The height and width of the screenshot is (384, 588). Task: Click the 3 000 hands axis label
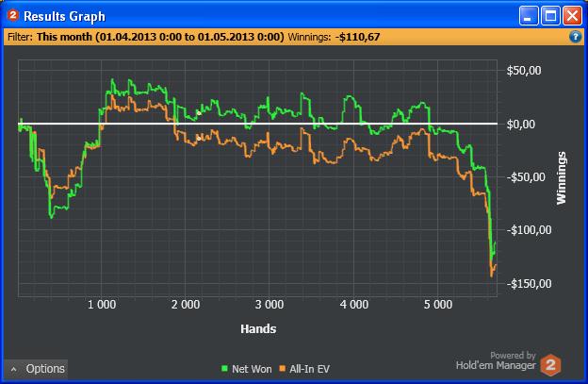tap(269, 305)
